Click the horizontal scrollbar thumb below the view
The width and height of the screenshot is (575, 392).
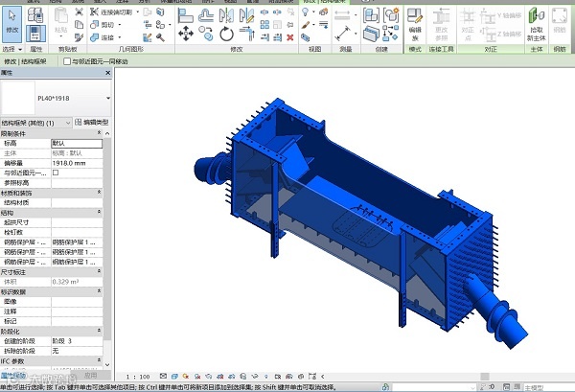485,377
